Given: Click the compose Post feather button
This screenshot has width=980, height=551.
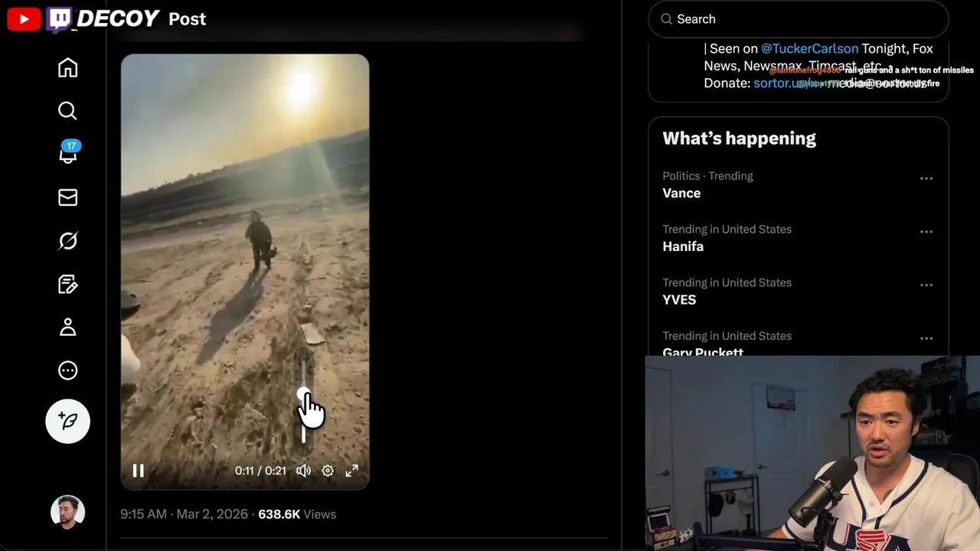Looking at the screenshot, I should click(x=67, y=421).
